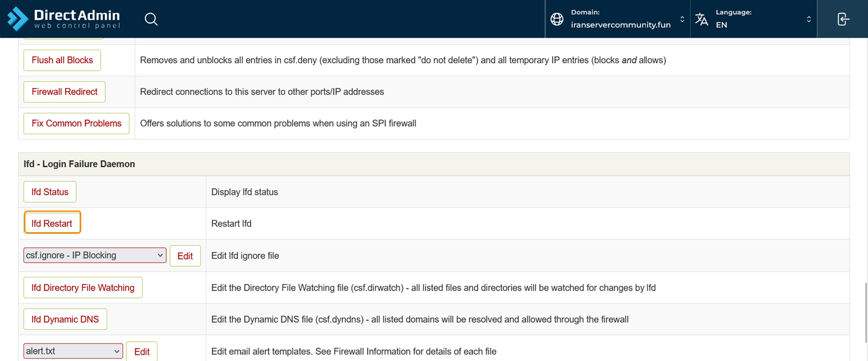Screen dimensions: 868x361
Task: Open search with the magnifier icon
Action: [151, 19]
